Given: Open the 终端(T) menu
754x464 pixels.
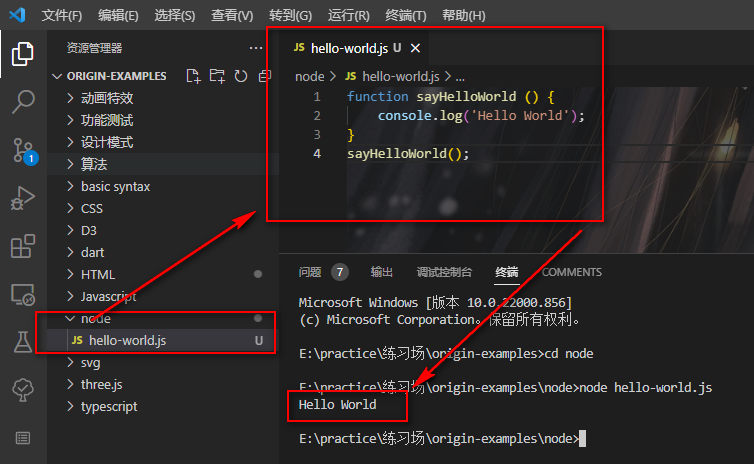Looking at the screenshot, I should coord(406,15).
